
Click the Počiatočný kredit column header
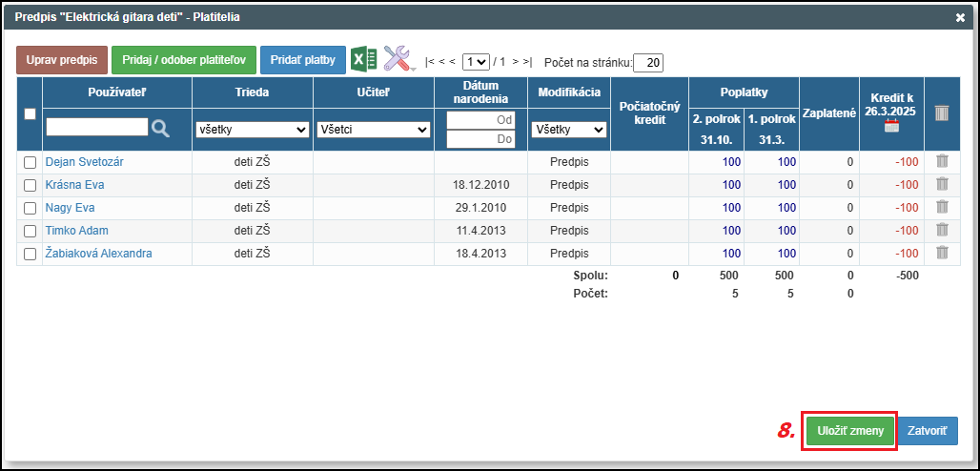pos(650,113)
